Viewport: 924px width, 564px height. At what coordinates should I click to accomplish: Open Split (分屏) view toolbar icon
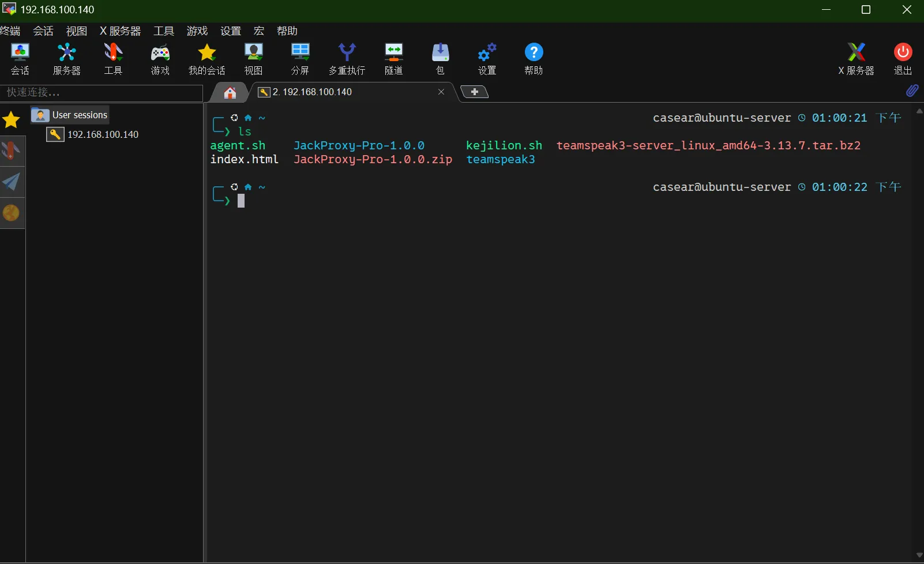(x=300, y=59)
